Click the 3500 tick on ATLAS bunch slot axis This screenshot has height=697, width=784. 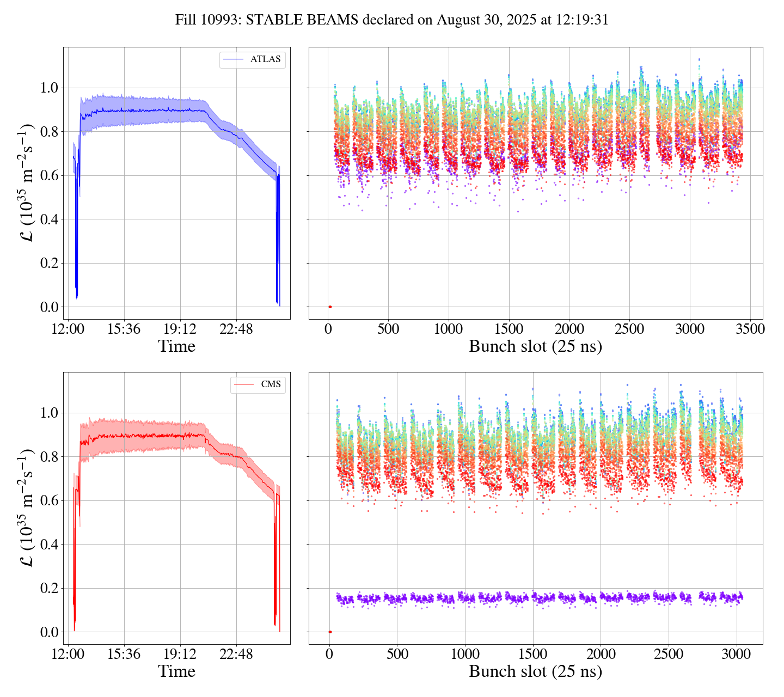tap(750, 329)
